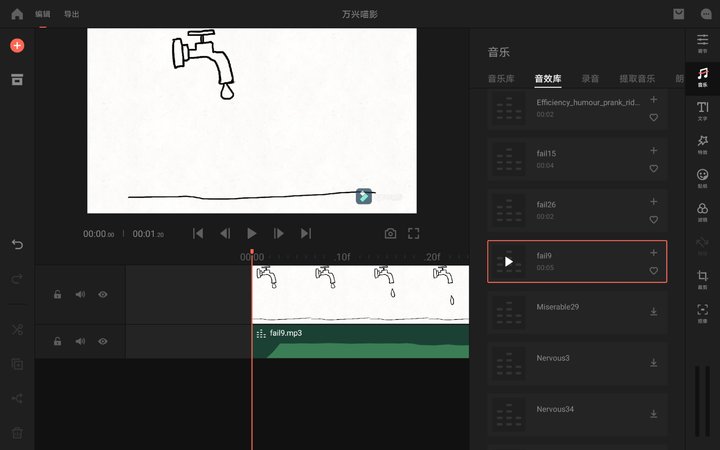This screenshot has height=450, width=720.
Task: Mute the fail9.mp3 audio track
Action: tap(80, 341)
